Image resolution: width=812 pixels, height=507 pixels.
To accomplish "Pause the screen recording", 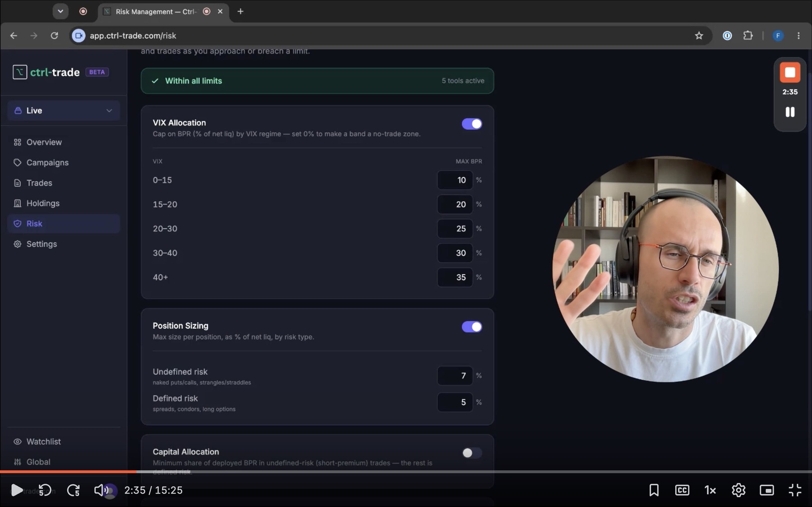I will [790, 112].
